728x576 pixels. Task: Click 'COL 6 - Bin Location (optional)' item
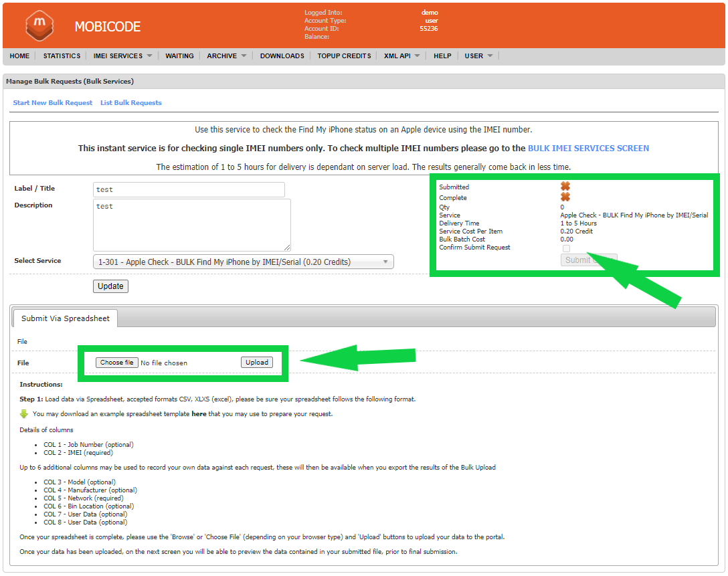click(x=89, y=506)
